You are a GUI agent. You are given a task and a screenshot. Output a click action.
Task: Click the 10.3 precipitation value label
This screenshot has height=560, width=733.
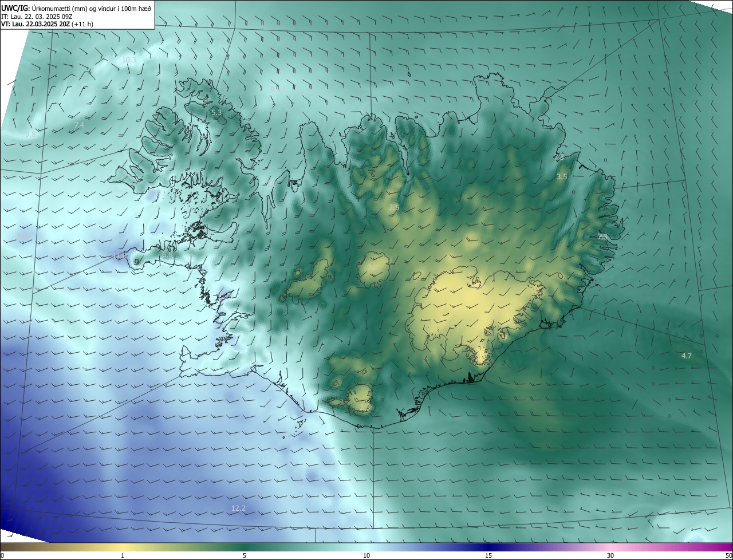pyautogui.click(x=129, y=60)
